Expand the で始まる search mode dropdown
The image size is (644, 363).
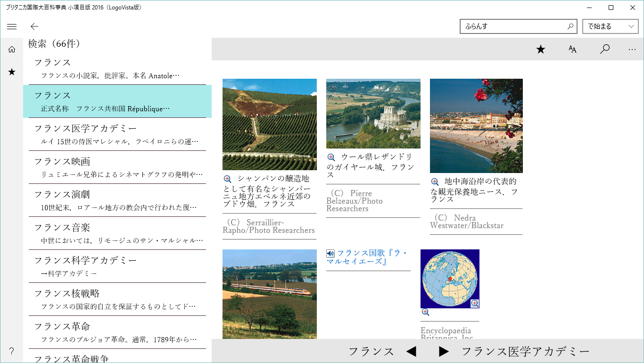[x=610, y=26]
